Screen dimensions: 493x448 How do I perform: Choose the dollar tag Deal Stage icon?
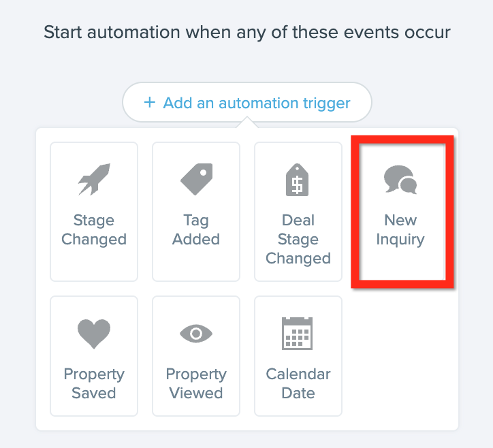click(x=298, y=180)
